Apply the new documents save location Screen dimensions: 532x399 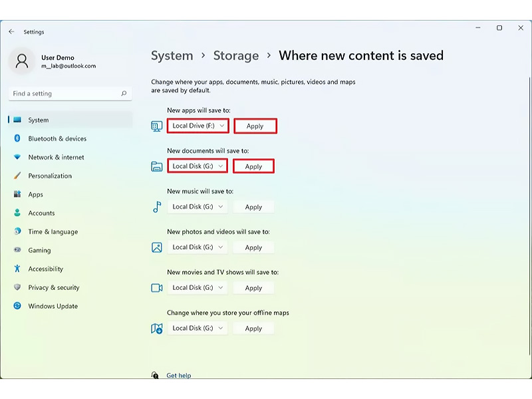[253, 166]
